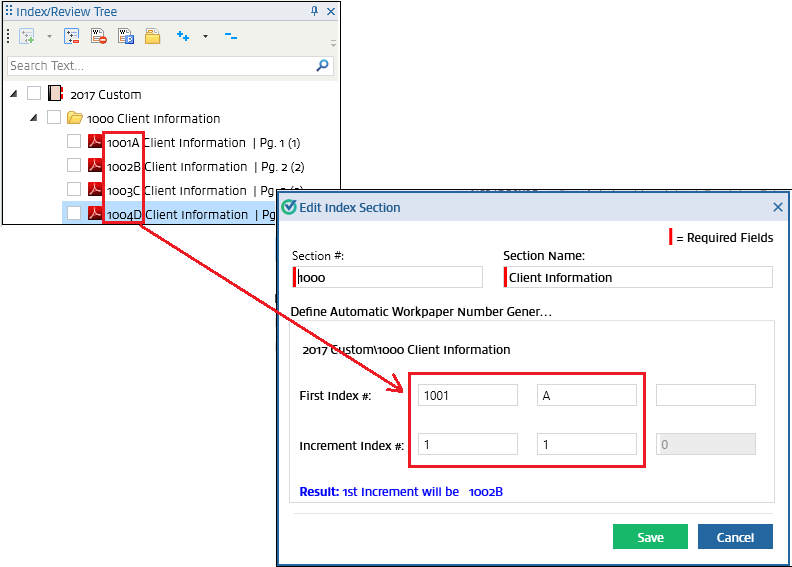Click the toolbar grip handle at left
Viewport: 792px width, 567px height.
(x=8, y=36)
